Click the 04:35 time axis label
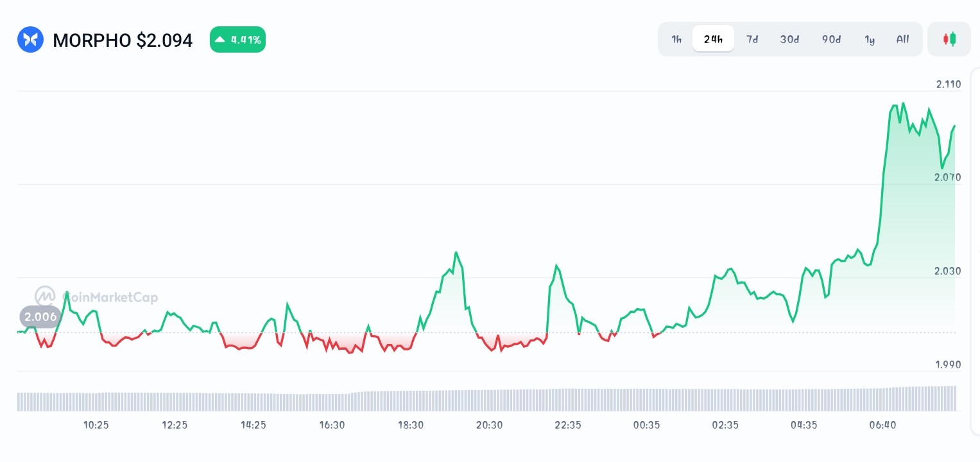 coord(804,425)
